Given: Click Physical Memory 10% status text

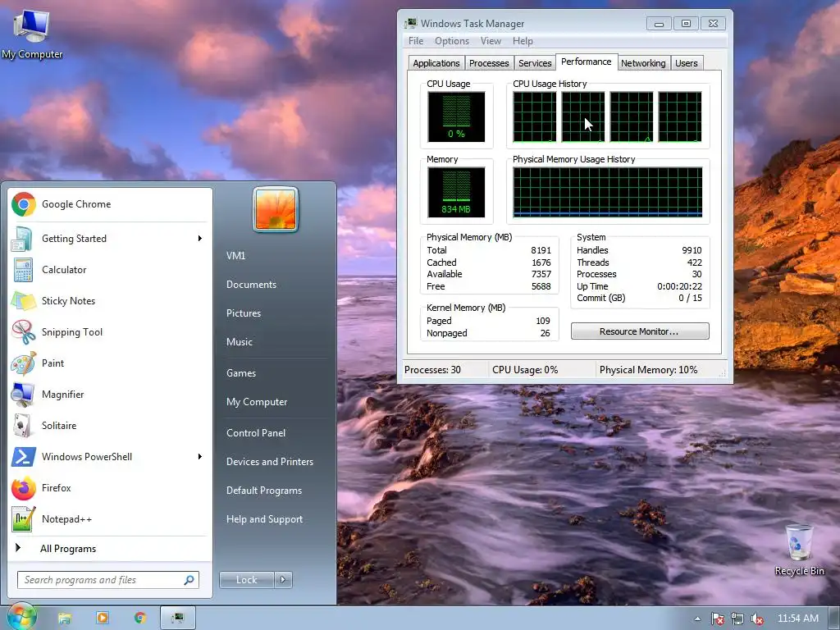Looking at the screenshot, I should [x=648, y=370].
